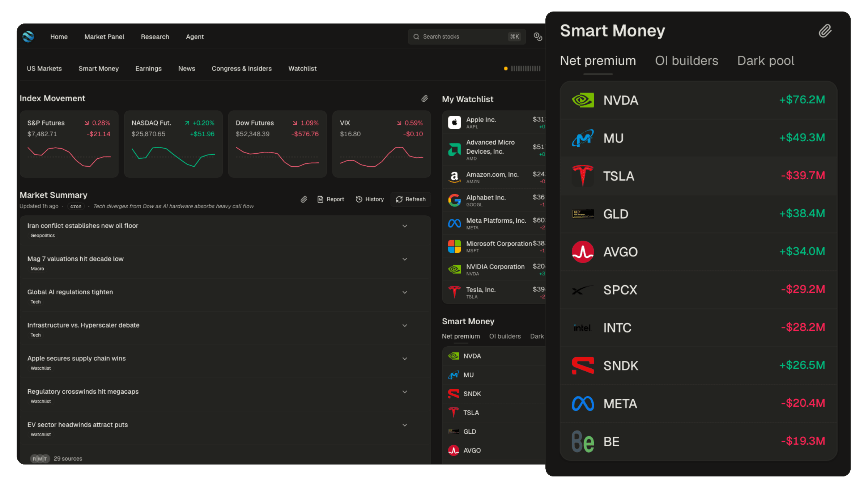Switch to the Earnings tab
The image size is (868, 488).
pos(148,68)
